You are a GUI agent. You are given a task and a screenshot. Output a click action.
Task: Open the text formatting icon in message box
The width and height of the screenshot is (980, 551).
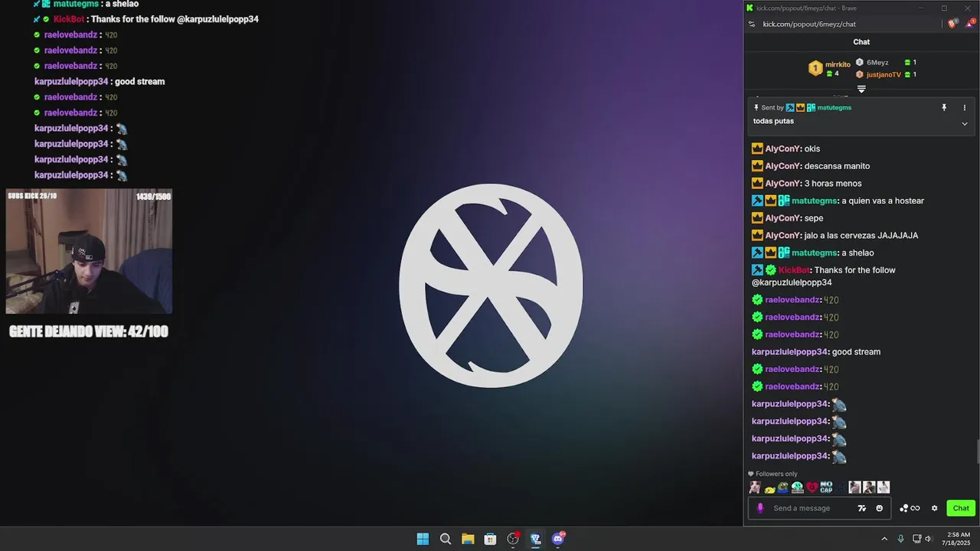pyautogui.click(x=862, y=508)
